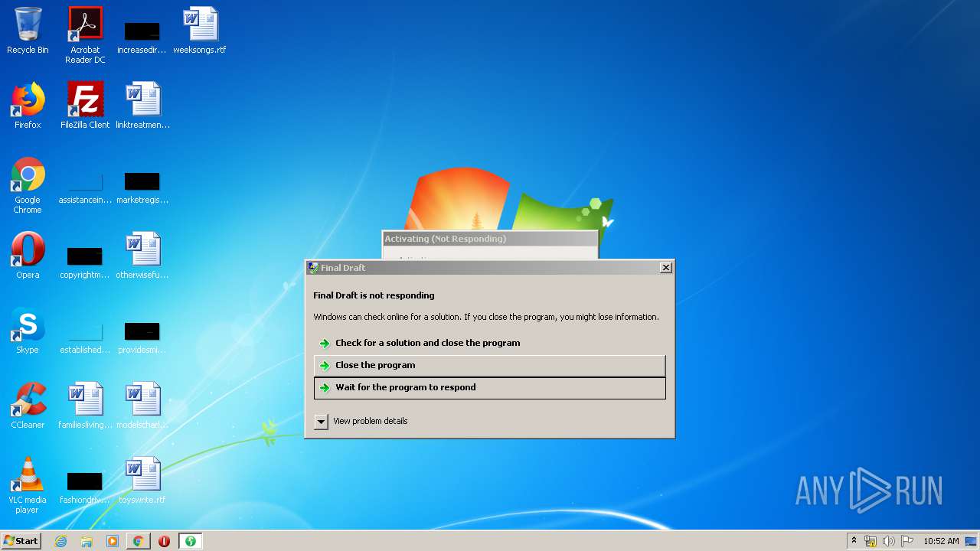This screenshot has height=551, width=980.
Task: Select the assistancein... desktop file
Action: (85, 187)
